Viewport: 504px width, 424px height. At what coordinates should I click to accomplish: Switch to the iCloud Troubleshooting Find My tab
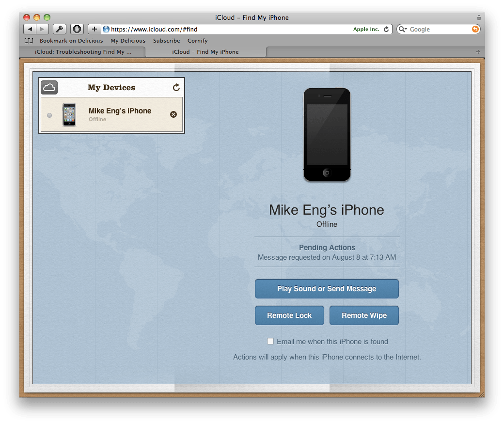point(82,52)
